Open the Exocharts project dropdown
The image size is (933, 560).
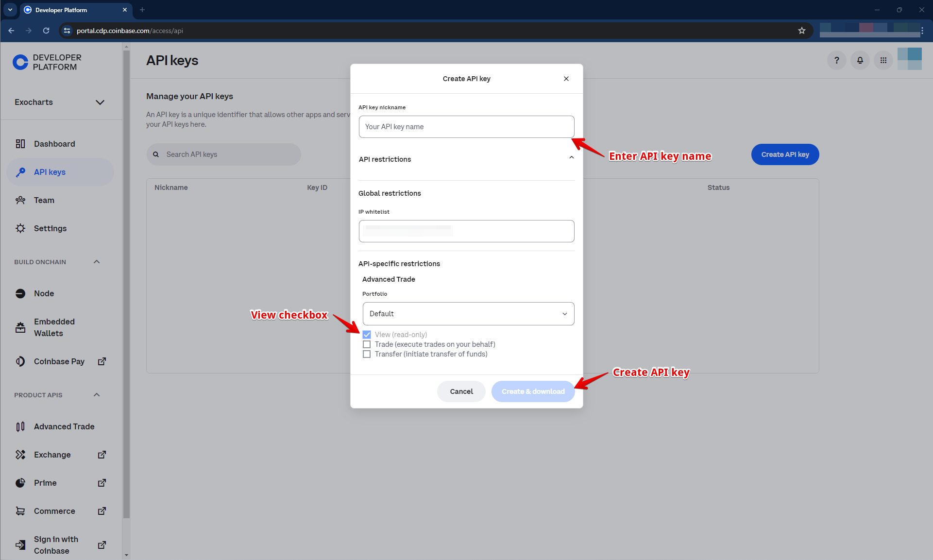60,102
